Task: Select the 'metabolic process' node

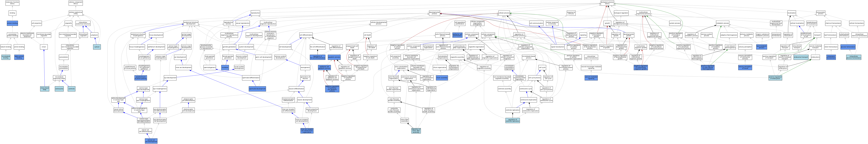Action: [x=722, y=23]
